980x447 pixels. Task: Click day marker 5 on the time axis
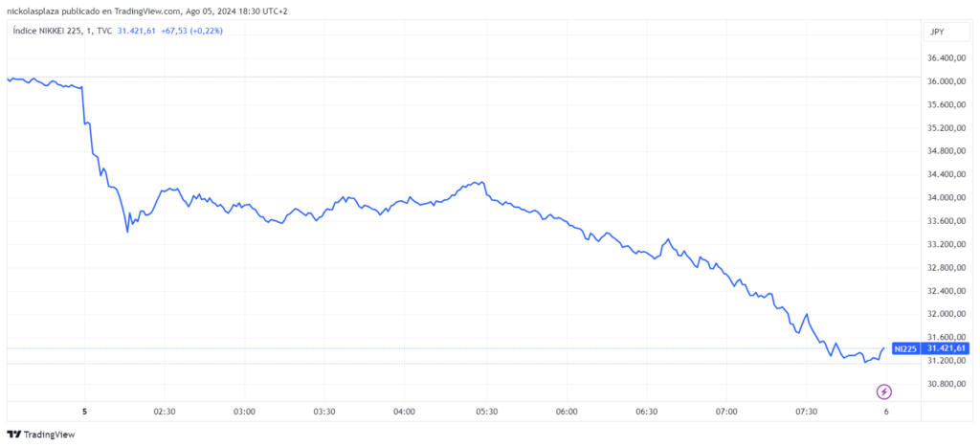click(x=85, y=412)
